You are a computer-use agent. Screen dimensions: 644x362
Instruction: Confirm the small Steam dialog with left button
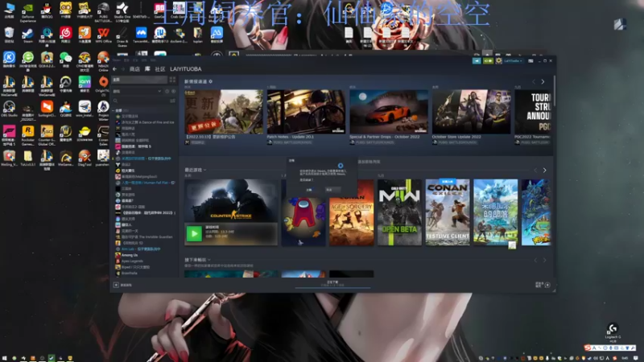tap(309, 190)
